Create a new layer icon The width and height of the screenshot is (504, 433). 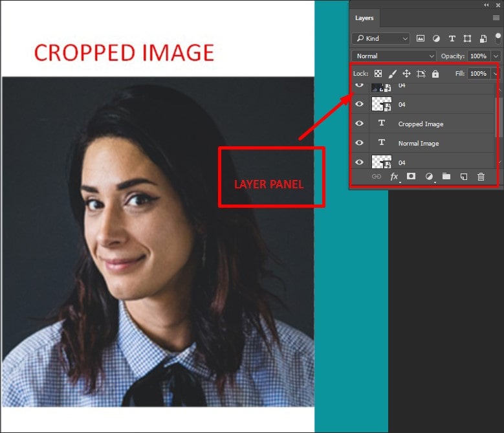pos(463,177)
